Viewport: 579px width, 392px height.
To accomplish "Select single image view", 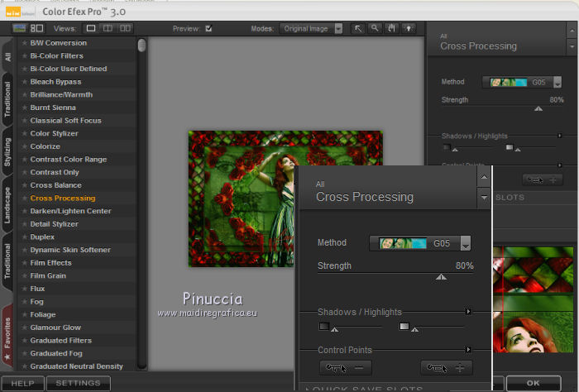I will [x=91, y=28].
